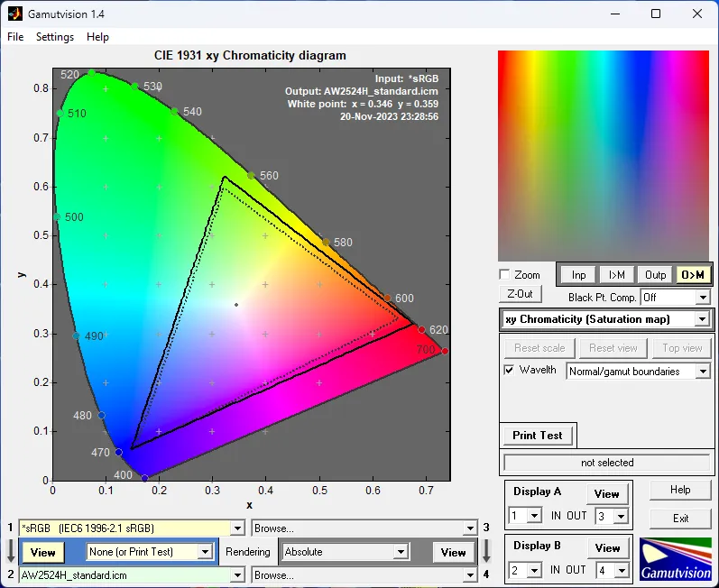Open the File menu
719x588 pixels.
coord(15,37)
